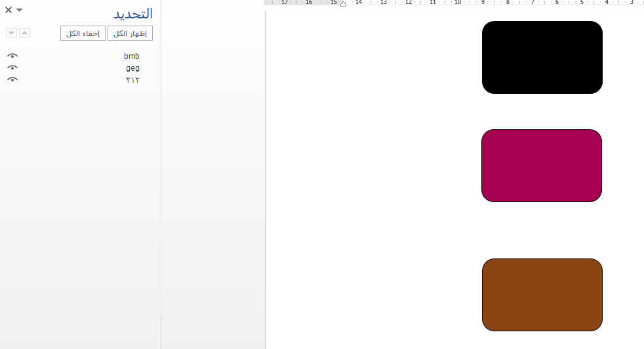Send selected item backward with down arrow
The height and width of the screenshot is (349, 644).
12,33
